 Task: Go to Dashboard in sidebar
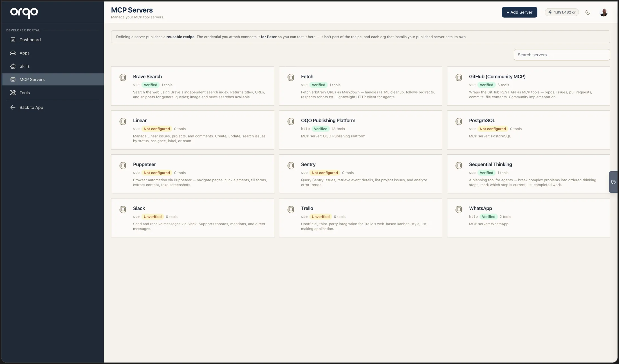(53, 40)
